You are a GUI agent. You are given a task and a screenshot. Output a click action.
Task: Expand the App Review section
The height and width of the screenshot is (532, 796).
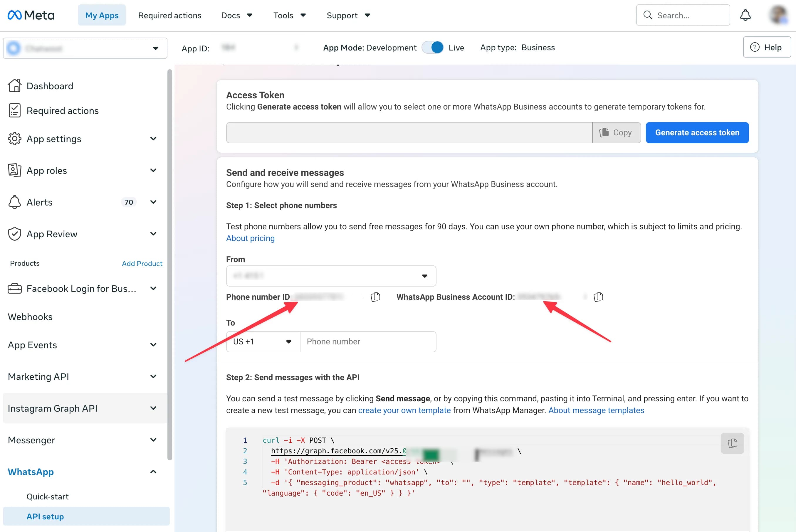point(153,234)
